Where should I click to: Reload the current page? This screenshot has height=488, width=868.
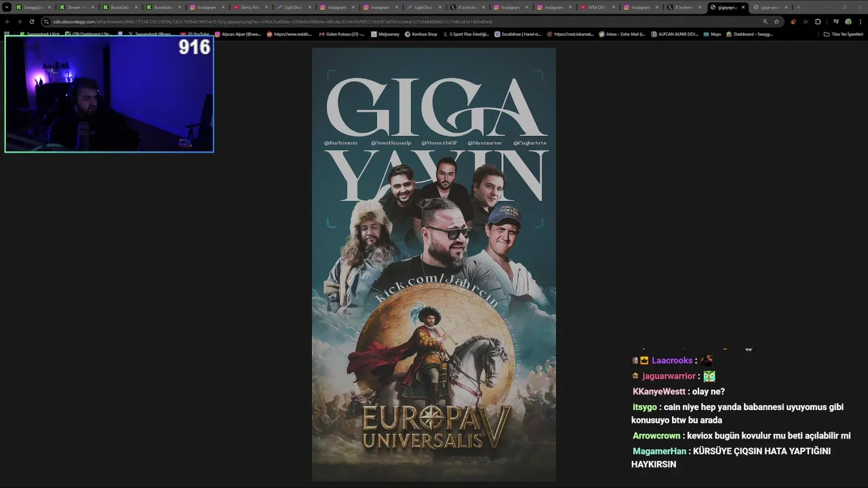[32, 22]
